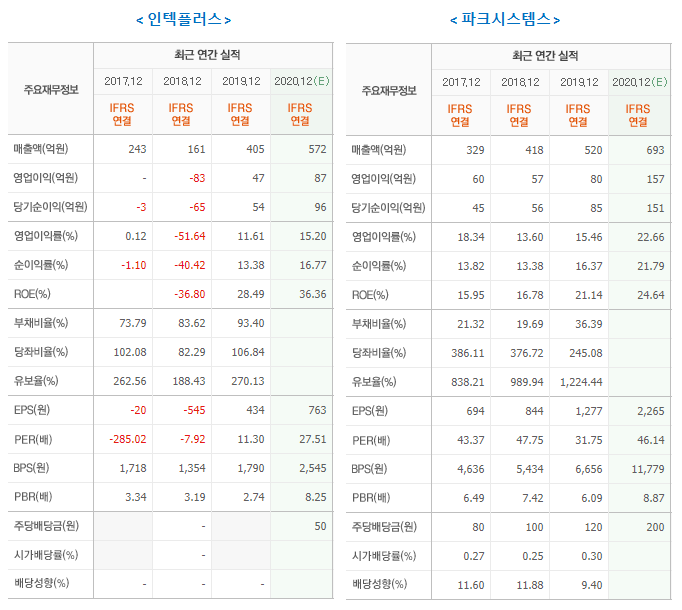Click 인텍플러스 영업이익률 value -51.64
Screen dimensions: 682x610
pyautogui.click(x=190, y=236)
